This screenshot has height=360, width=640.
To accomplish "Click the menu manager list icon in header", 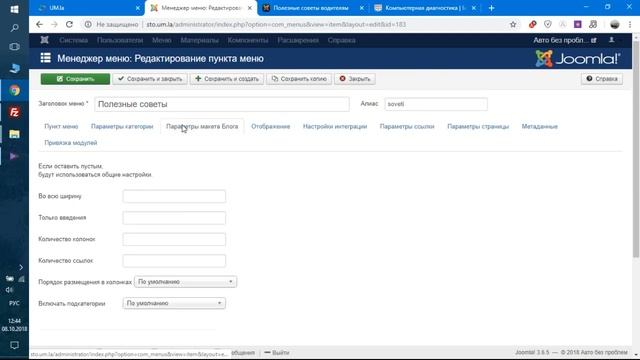I will pyautogui.click(x=46, y=58).
